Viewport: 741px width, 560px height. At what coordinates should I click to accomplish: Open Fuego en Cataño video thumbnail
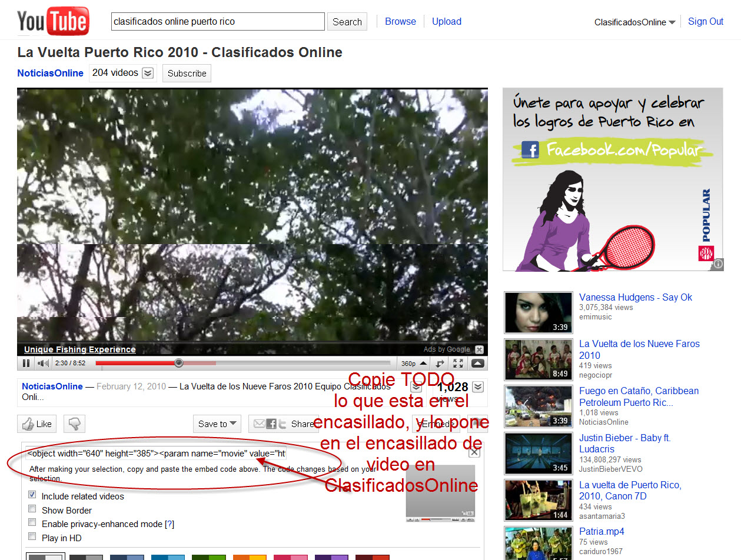click(539, 406)
